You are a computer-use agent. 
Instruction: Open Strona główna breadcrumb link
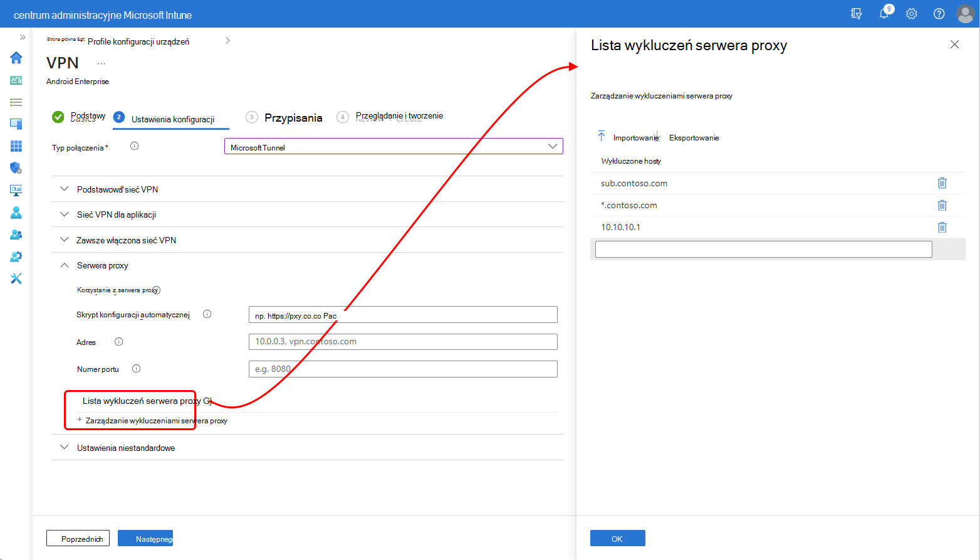pos(66,40)
